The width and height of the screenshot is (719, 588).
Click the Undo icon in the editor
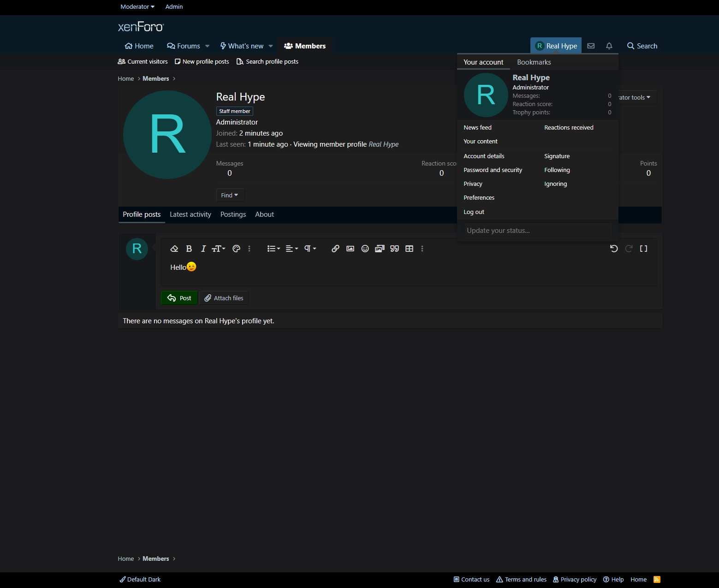(613, 249)
